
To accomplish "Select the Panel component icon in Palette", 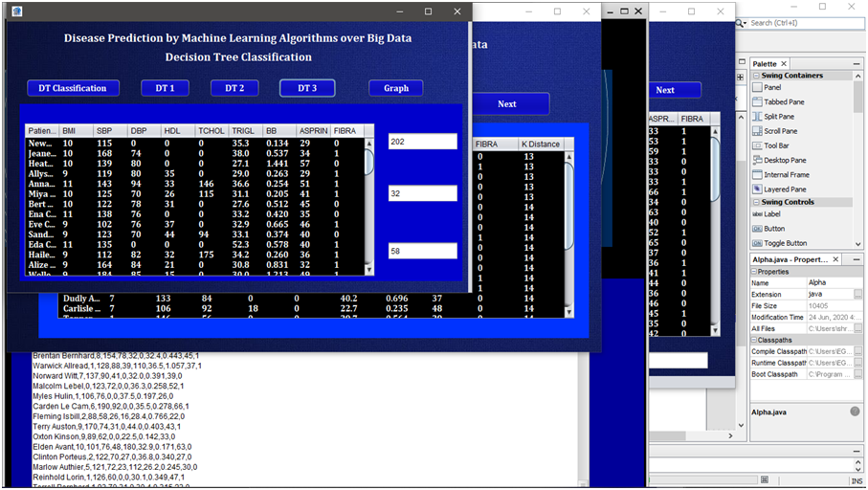I will (757, 87).
